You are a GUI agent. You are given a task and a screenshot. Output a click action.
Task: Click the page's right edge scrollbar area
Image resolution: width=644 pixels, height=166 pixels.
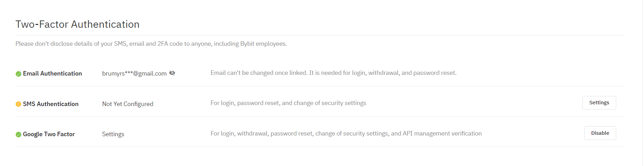point(643,83)
